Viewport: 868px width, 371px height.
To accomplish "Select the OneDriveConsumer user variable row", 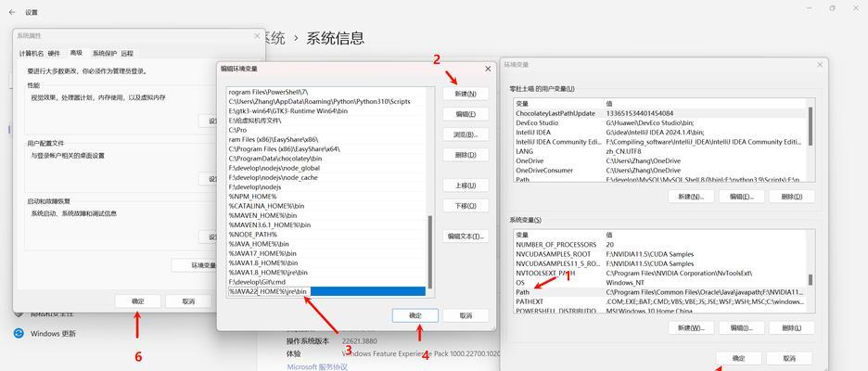I will click(660, 170).
